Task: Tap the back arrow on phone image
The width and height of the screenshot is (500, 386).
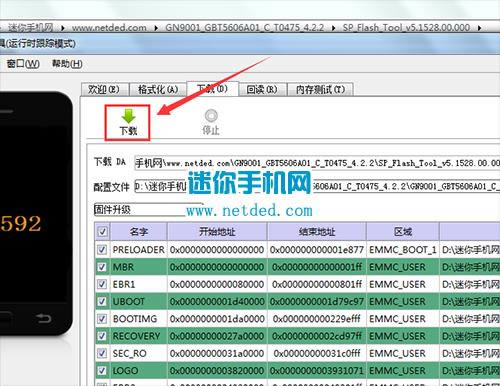Action: pos(43,318)
